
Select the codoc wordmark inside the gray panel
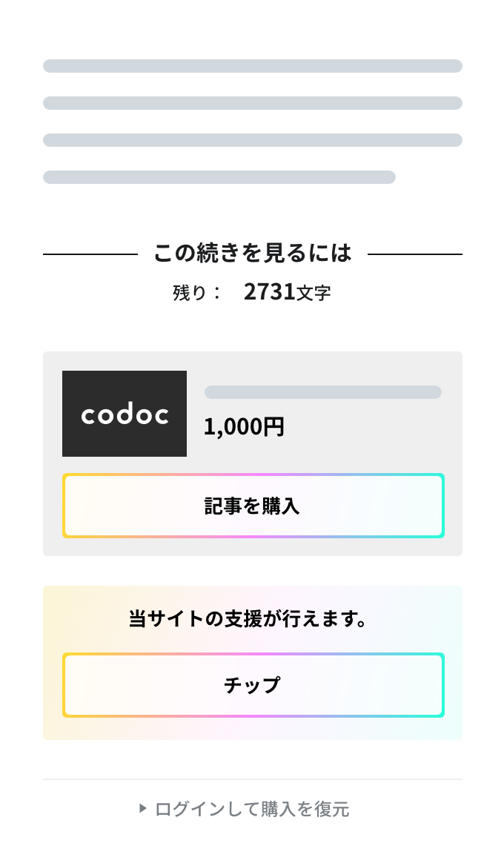125,413
